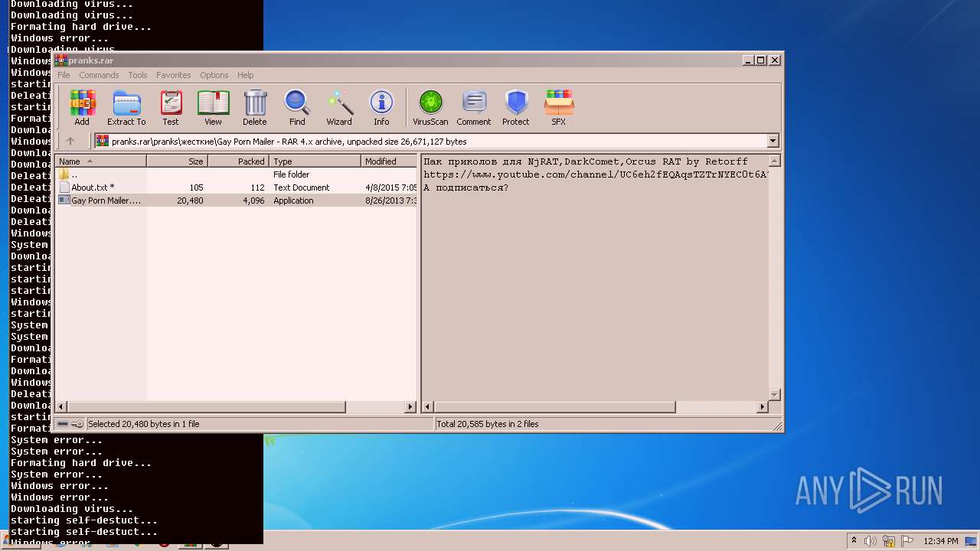Image resolution: width=980 pixels, height=551 pixels.
Task: Open the Tools menu
Action: [x=138, y=75]
